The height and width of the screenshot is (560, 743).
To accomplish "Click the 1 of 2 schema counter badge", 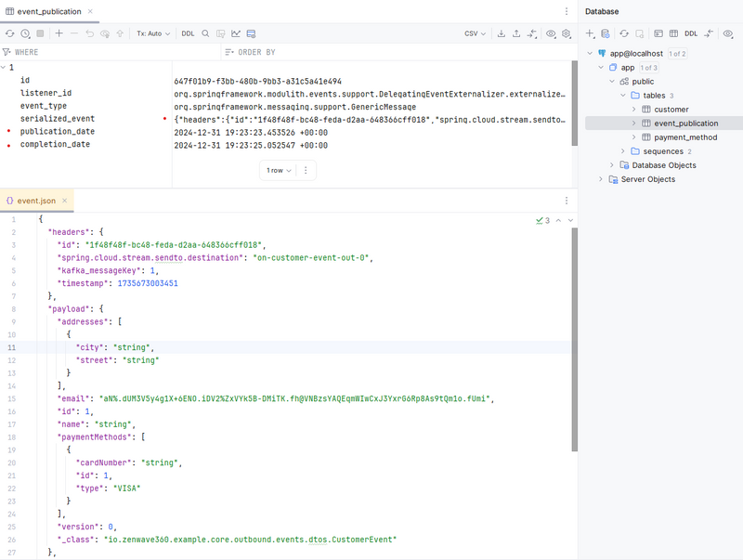I will (x=677, y=54).
